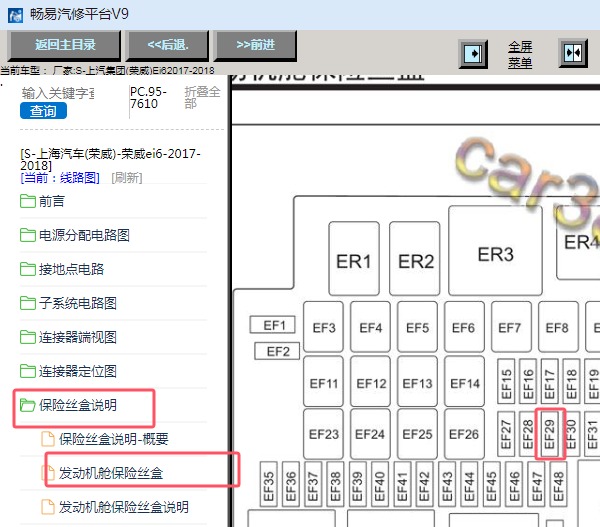Click fuse EF6 in the diagram
600x527 pixels.
(x=464, y=327)
